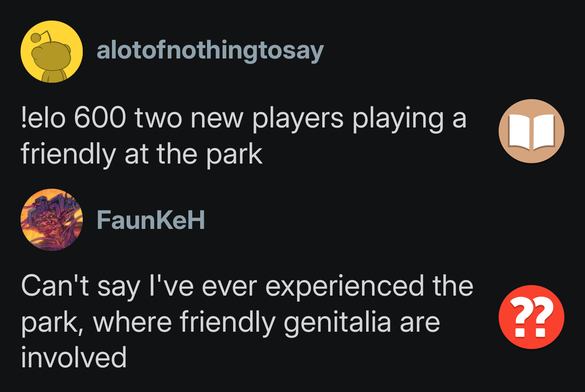Image resolution: width=585 pixels, height=392 pixels.
Task: Open alotofnothingtosay's yellow Snoo avatar
Action: (x=52, y=52)
